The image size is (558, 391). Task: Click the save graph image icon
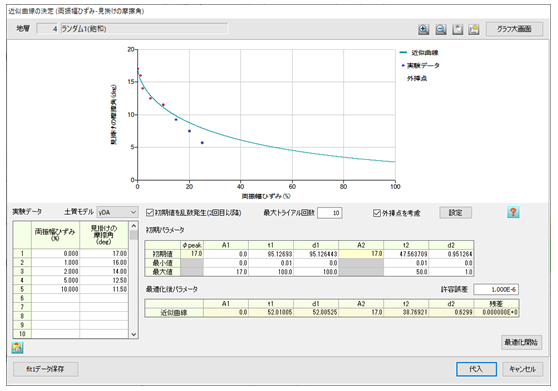point(474,29)
